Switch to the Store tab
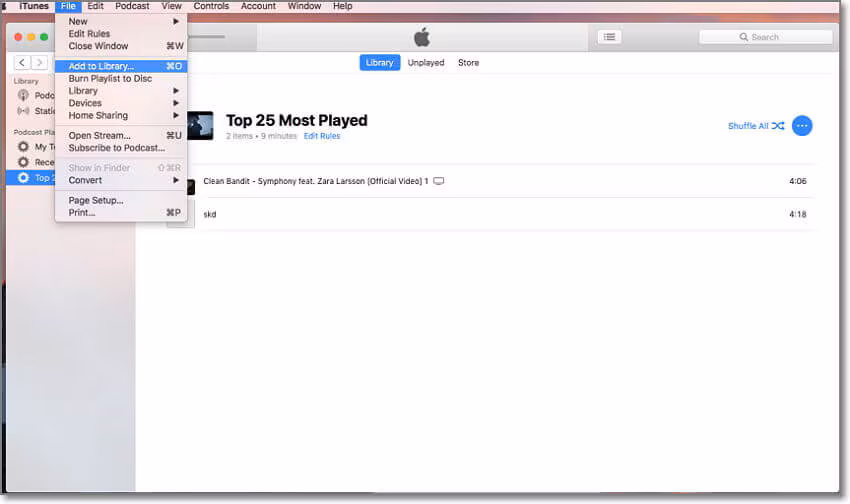850x504 pixels. (468, 63)
